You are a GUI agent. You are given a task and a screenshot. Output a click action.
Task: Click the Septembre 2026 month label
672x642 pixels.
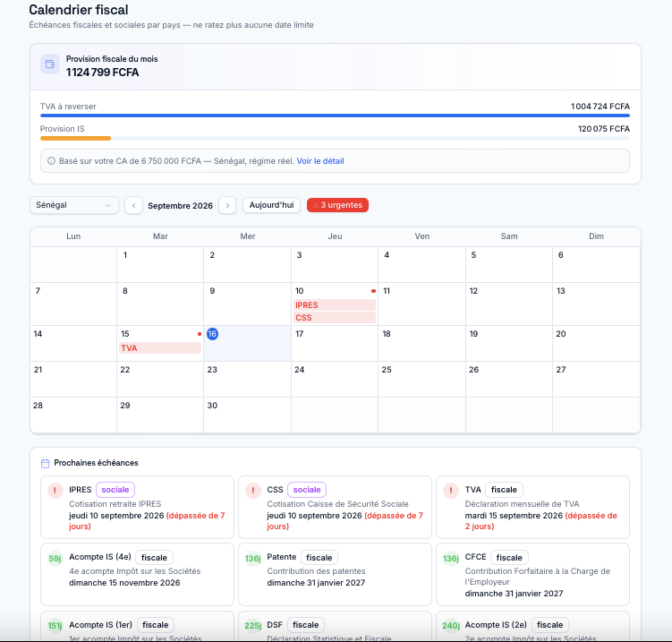click(181, 205)
